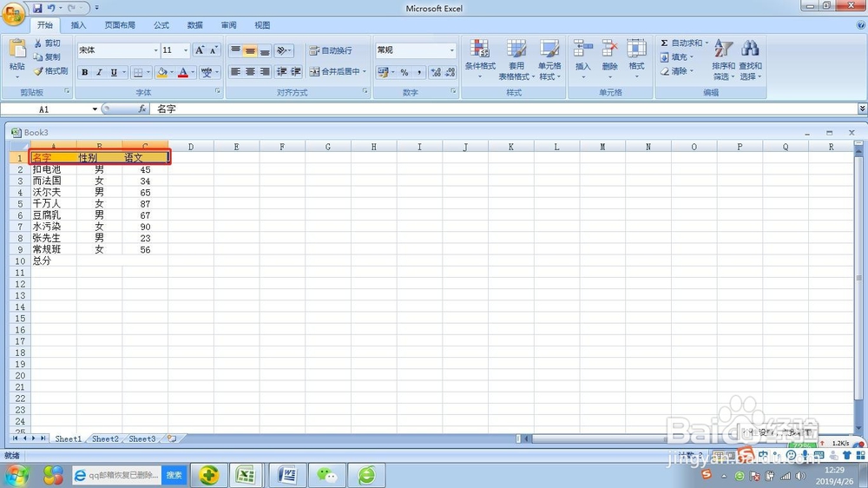This screenshot has height=488, width=868.
Task: Center text horizontally
Action: [x=250, y=72]
